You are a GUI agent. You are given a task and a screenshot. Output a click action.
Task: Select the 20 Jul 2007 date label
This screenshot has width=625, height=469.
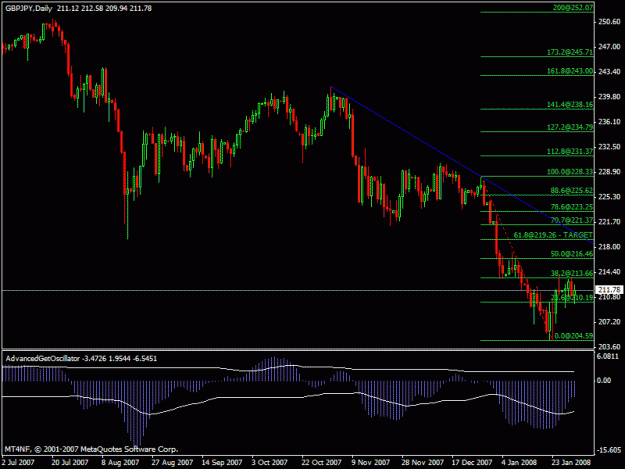pyautogui.click(x=70, y=463)
